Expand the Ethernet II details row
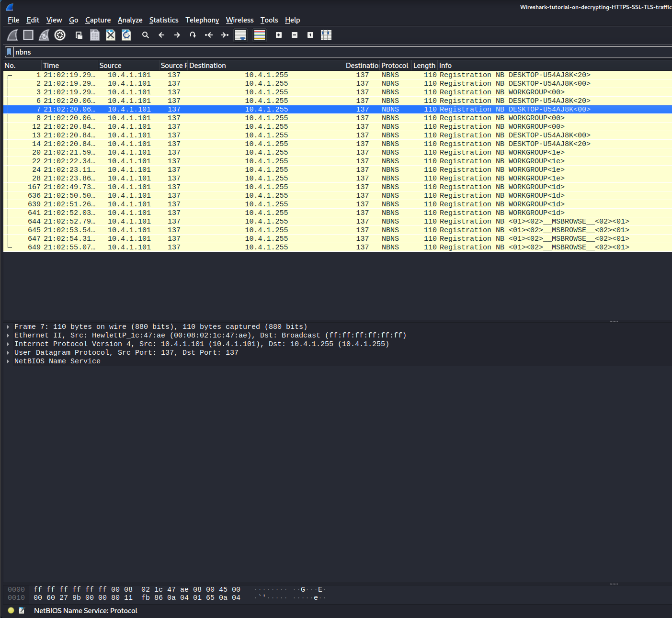This screenshot has height=618, width=672. tap(8, 336)
